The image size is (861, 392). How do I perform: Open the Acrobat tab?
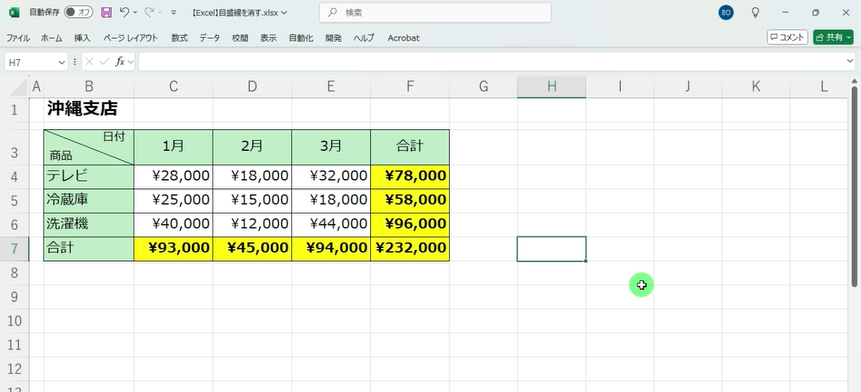404,38
